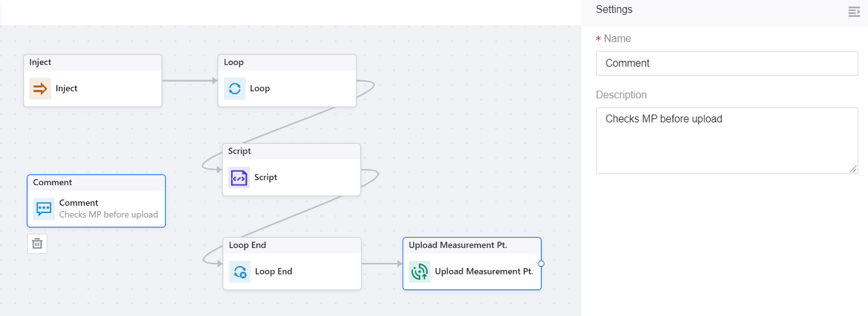Viewport: 868px width, 316px height.
Task: Click the Name input field
Action: pyautogui.click(x=726, y=63)
